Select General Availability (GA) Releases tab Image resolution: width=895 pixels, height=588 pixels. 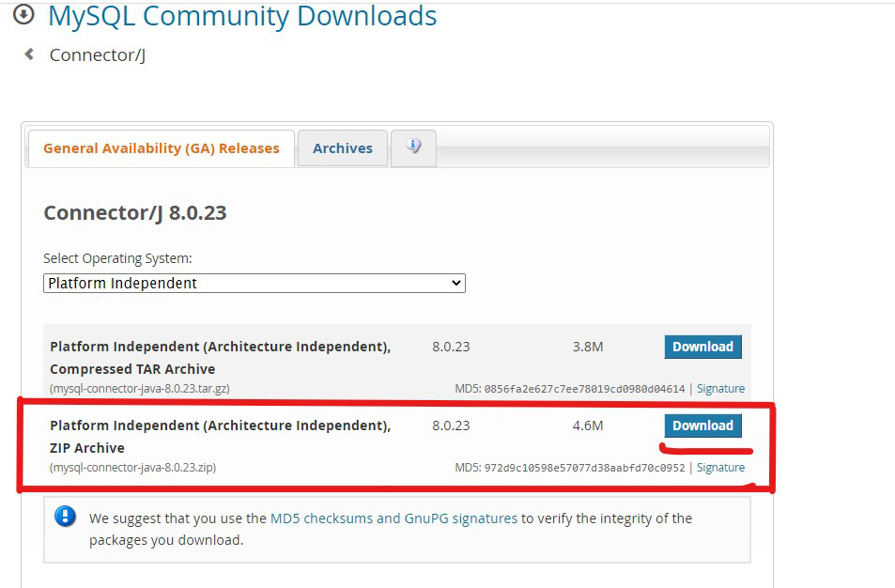tap(162, 148)
